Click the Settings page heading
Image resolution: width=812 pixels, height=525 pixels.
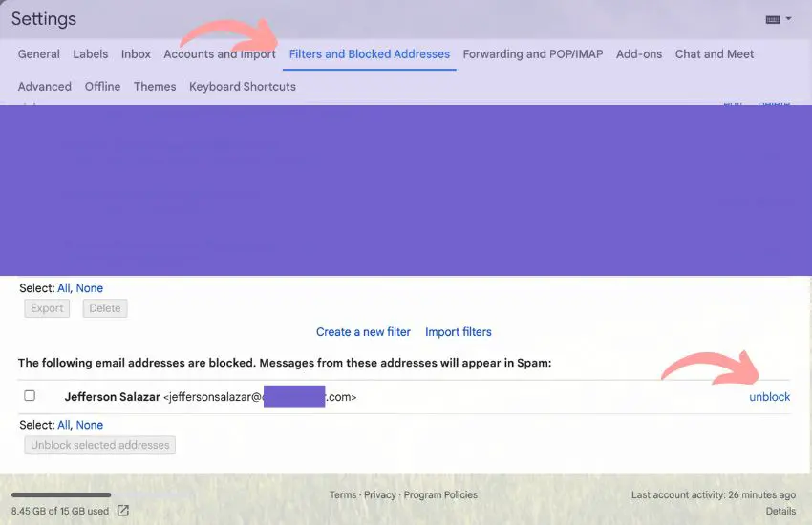click(x=44, y=19)
